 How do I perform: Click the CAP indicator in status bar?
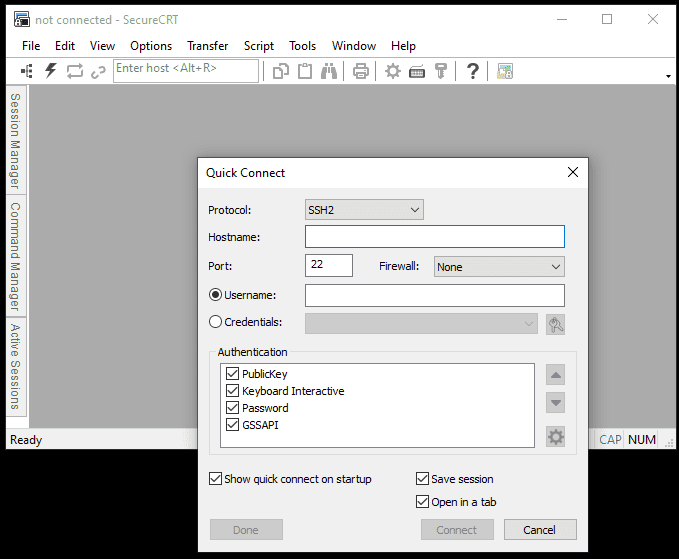[610, 439]
